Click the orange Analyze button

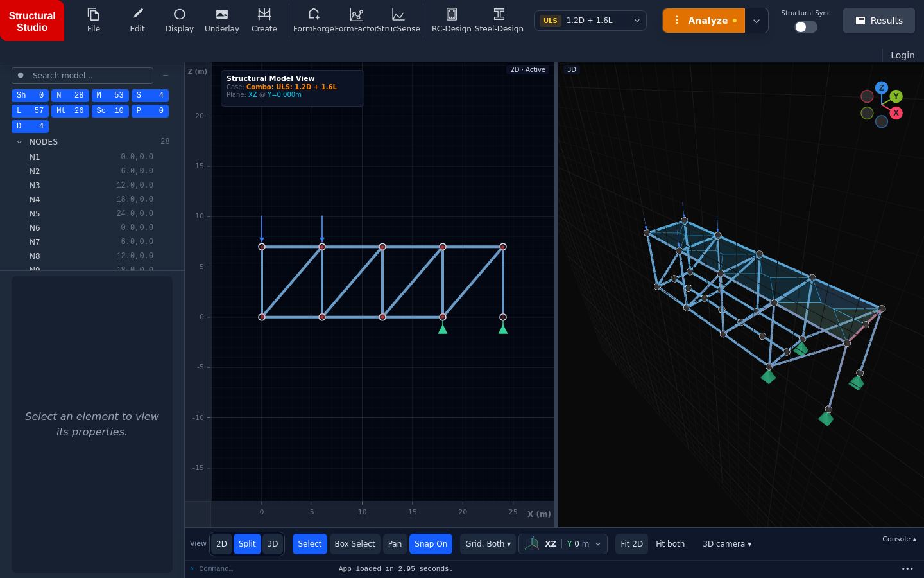point(704,21)
